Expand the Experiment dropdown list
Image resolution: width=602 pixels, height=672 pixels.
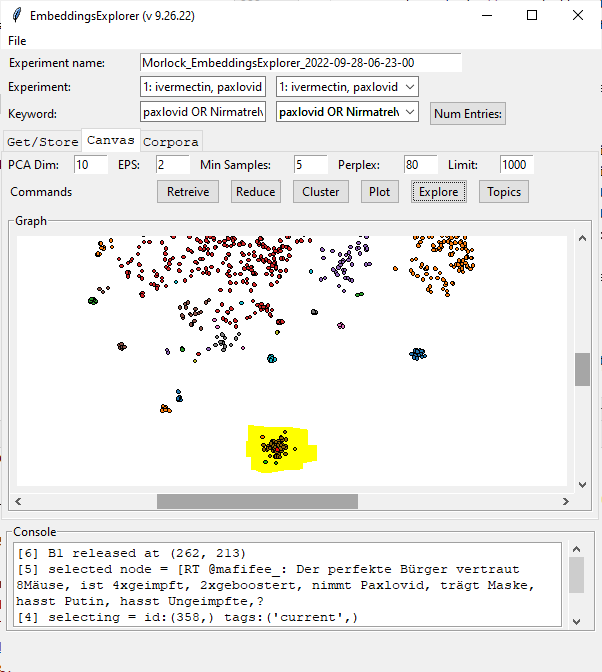point(408,87)
